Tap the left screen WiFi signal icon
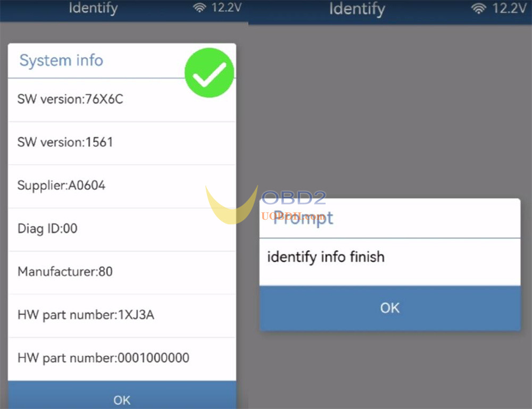Image resolution: width=532 pixels, height=409 pixels. click(x=199, y=7)
